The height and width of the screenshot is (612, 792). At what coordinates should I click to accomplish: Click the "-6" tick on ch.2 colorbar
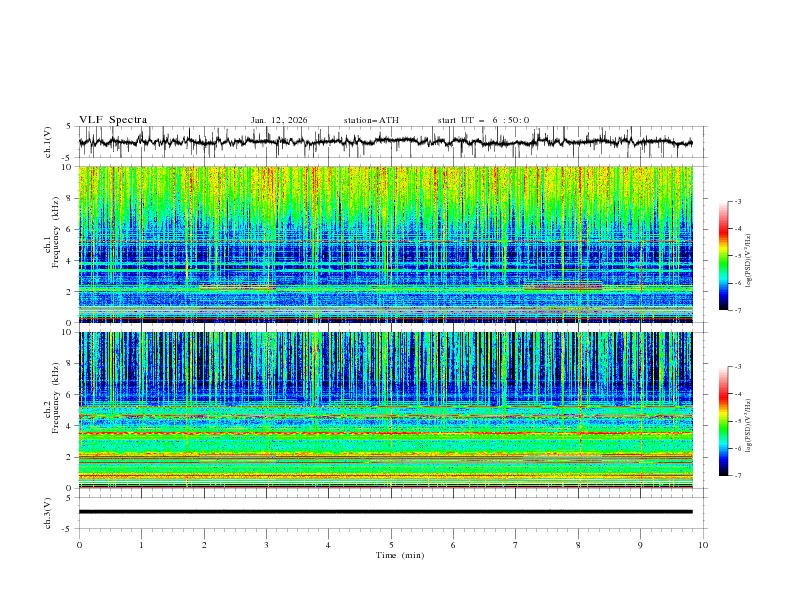(x=738, y=448)
